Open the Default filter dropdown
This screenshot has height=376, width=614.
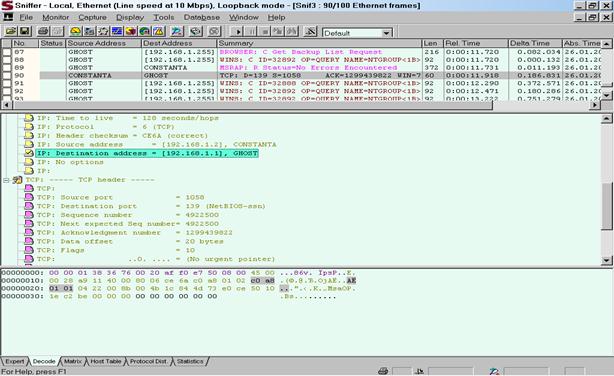pyautogui.click(x=386, y=33)
